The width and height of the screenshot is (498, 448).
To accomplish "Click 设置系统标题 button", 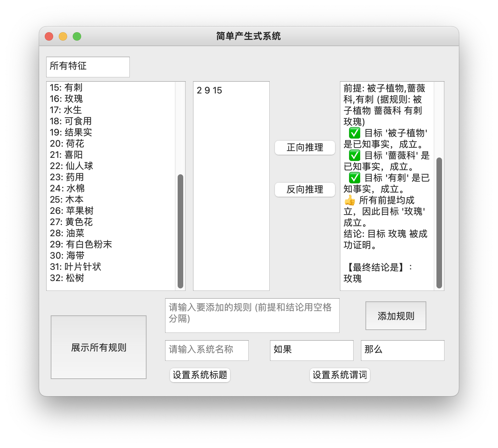I will [x=200, y=375].
